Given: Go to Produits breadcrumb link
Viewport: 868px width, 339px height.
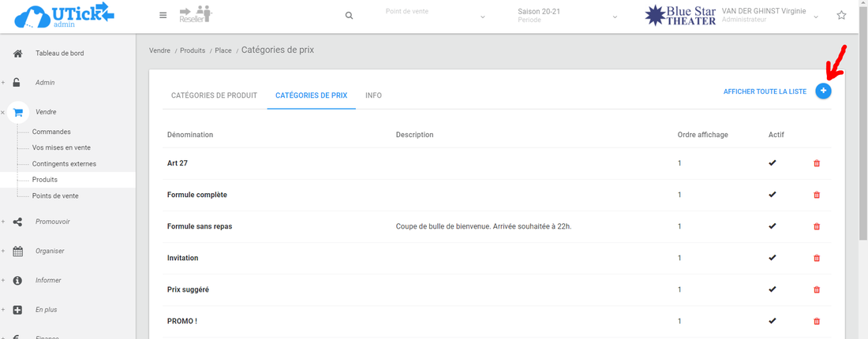Looking at the screenshot, I should click(193, 50).
